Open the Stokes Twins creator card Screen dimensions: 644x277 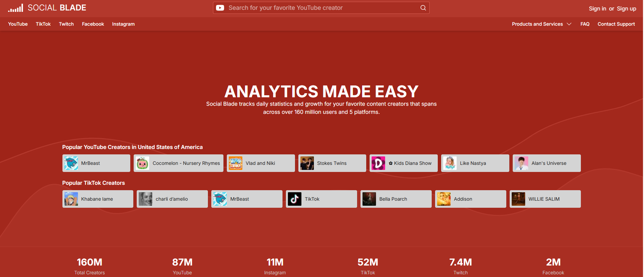pyautogui.click(x=332, y=163)
